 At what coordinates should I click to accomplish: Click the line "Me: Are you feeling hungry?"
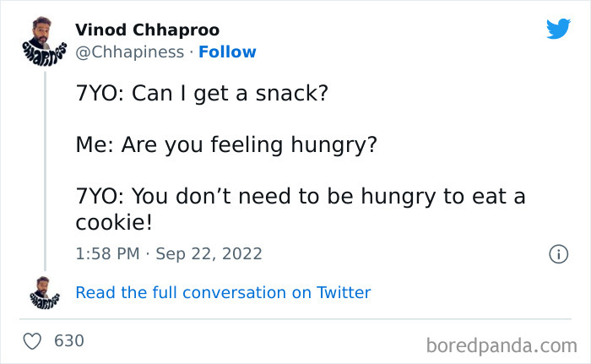click(226, 145)
